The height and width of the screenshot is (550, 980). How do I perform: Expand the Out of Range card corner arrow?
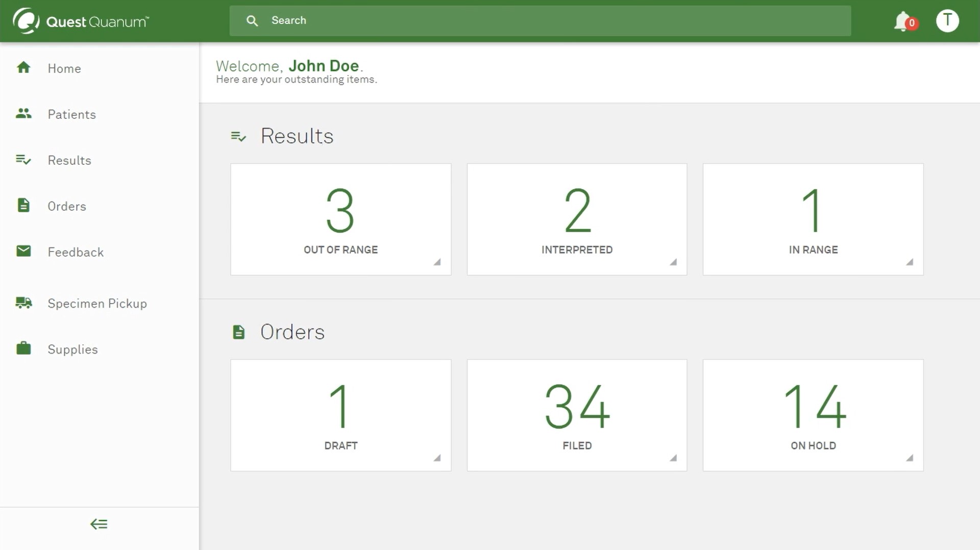pos(437,262)
